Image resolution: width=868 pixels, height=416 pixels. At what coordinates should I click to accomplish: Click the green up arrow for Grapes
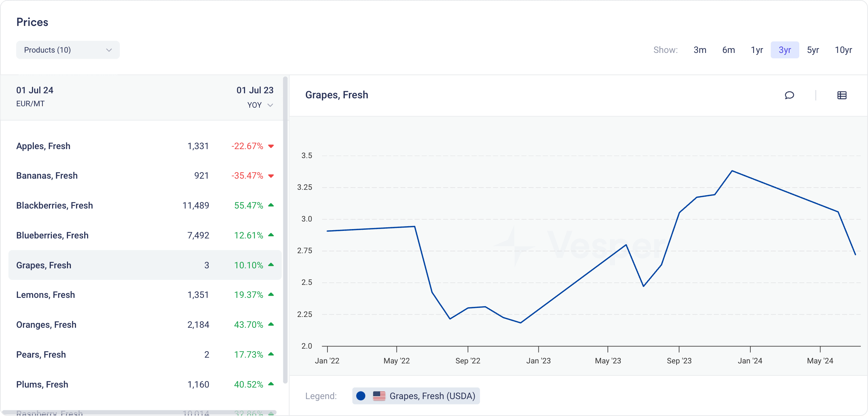[x=271, y=265]
